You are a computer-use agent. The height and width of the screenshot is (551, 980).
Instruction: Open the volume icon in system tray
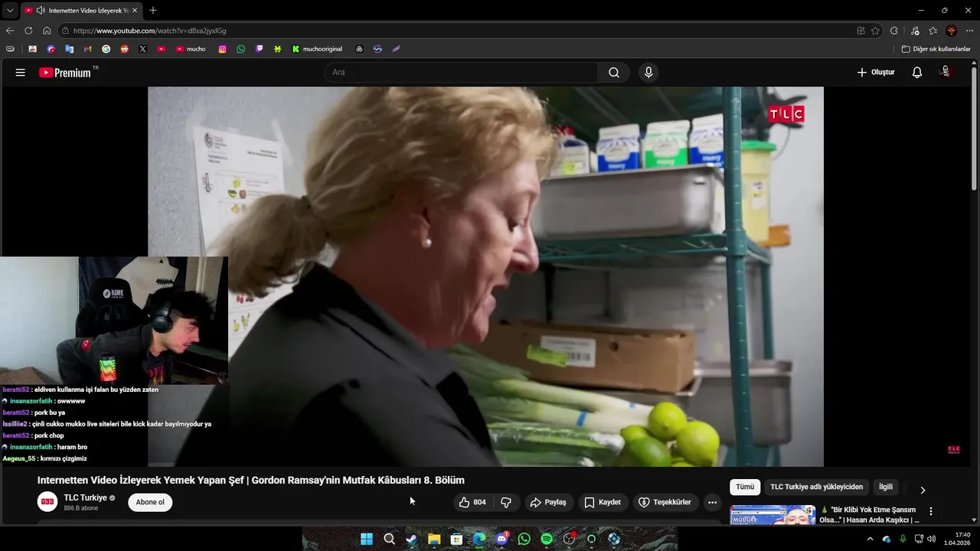coord(931,539)
